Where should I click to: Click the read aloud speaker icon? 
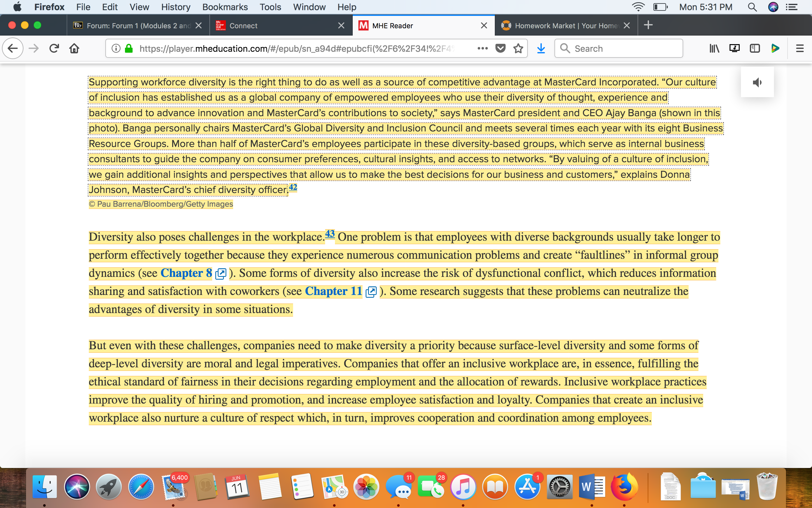(757, 82)
